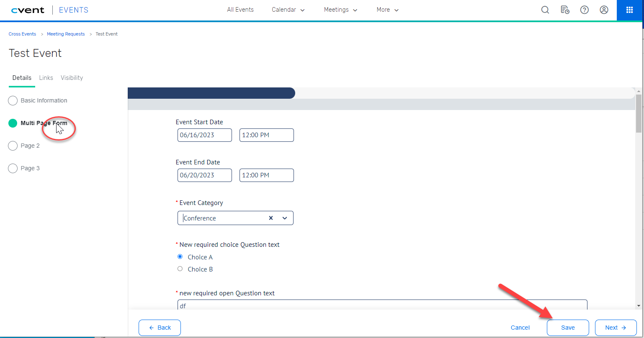Select the Multi Page Form green circle
The height and width of the screenshot is (338, 644).
coord(13,123)
